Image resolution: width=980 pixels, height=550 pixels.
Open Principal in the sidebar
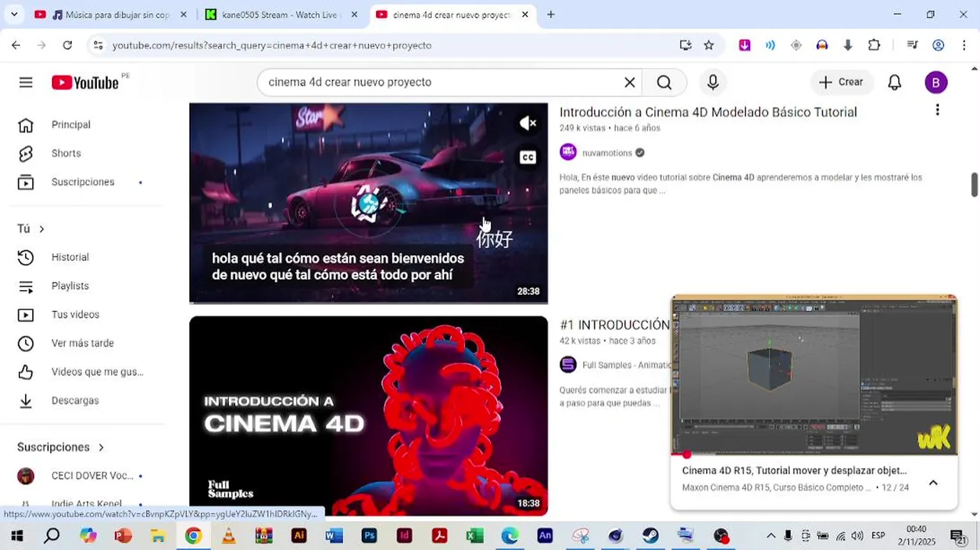click(x=71, y=125)
